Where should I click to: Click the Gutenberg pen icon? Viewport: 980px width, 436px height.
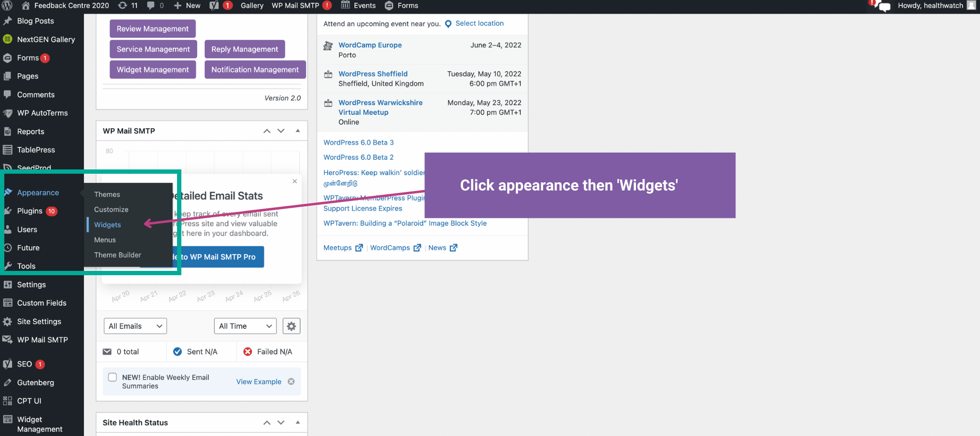click(7, 383)
